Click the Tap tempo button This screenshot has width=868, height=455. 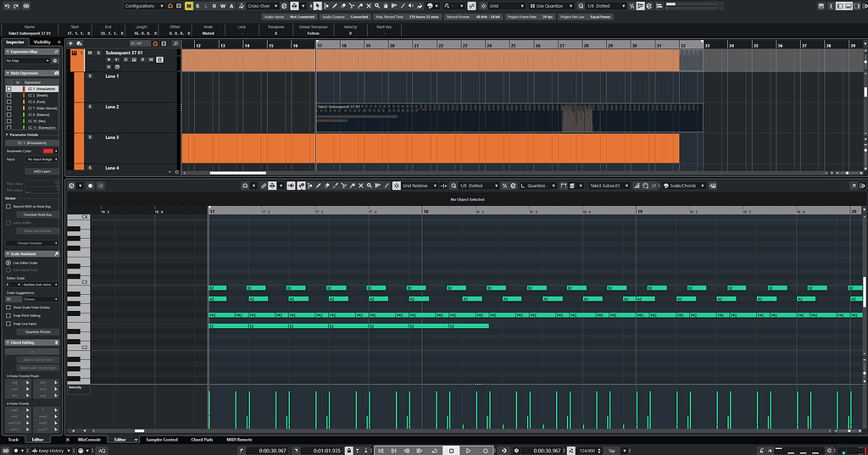[x=612, y=451]
